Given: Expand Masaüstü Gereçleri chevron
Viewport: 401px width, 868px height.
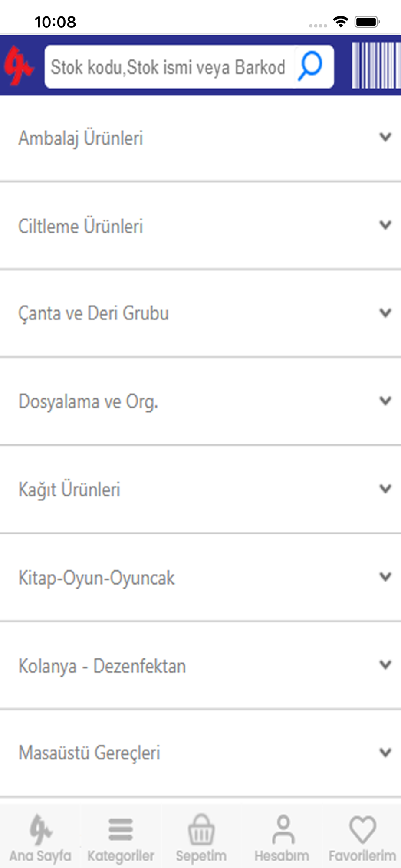Looking at the screenshot, I should [x=385, y=752].
